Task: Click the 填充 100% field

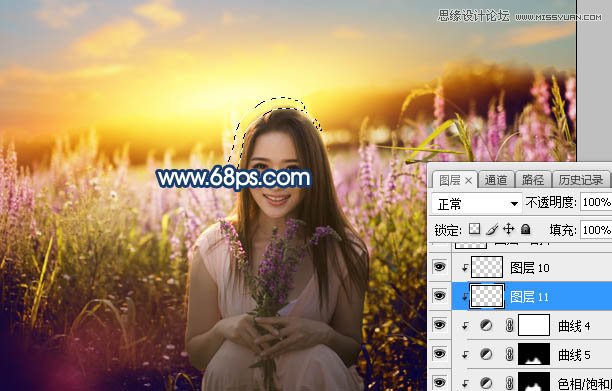Action: click(596, 230)
